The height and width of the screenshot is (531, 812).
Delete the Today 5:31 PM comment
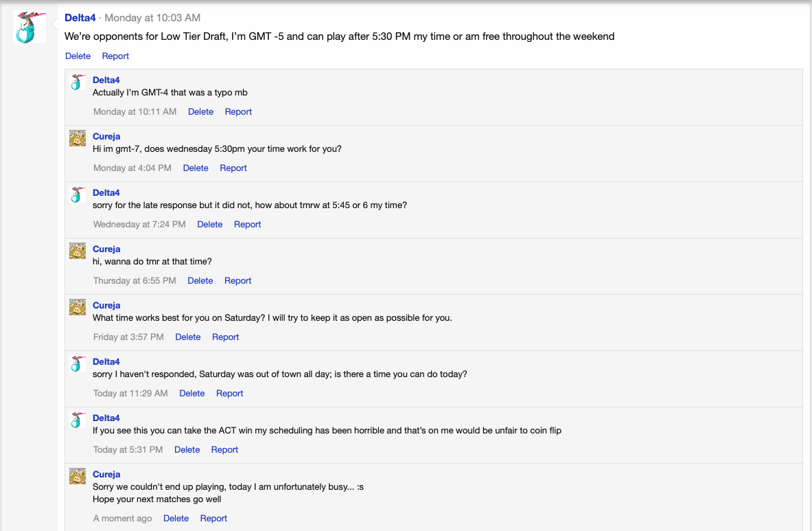pos(187,450)
